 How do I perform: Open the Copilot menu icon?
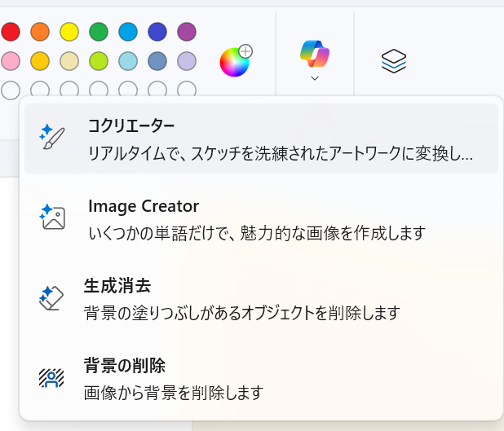315,54
